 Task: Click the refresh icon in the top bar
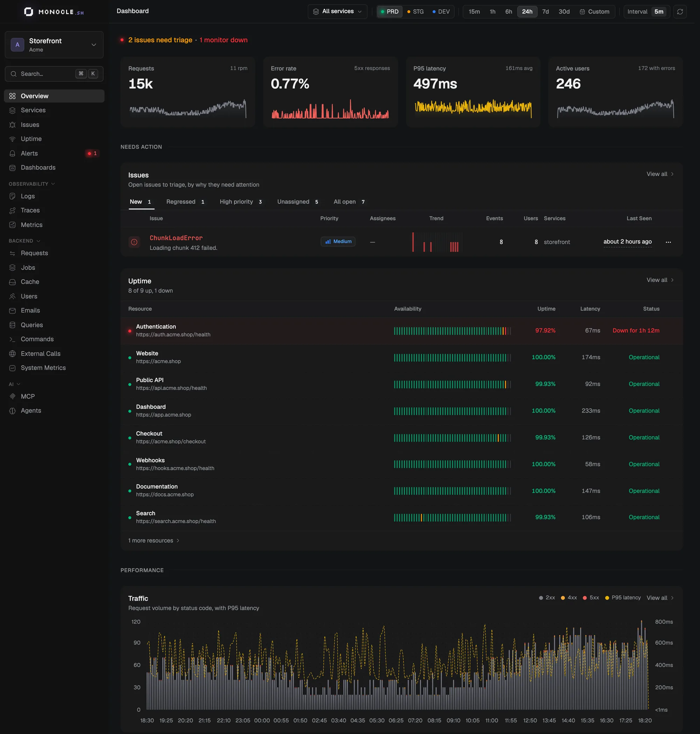click(x=680, y=12)
